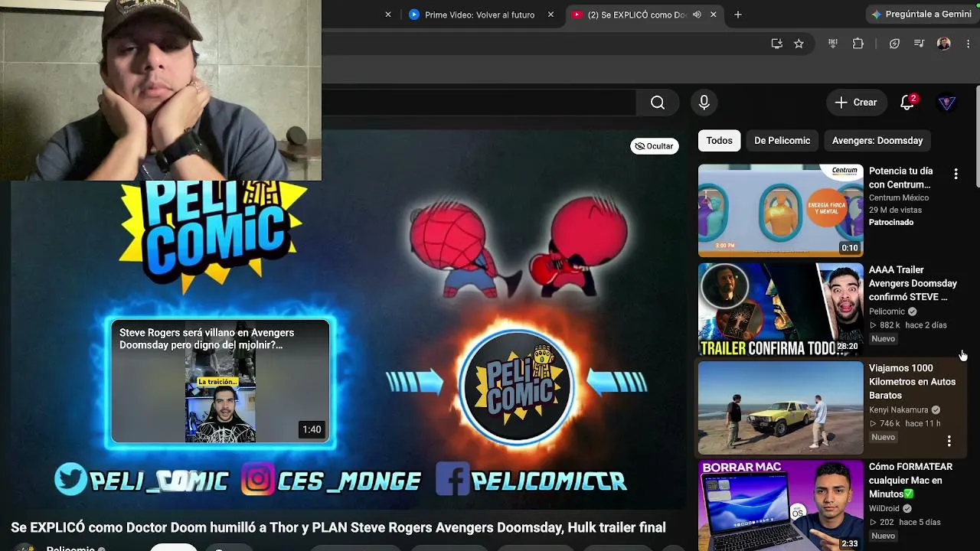Install the page as an app
This screenshot has width=980, height=551.
coord(776,44)
